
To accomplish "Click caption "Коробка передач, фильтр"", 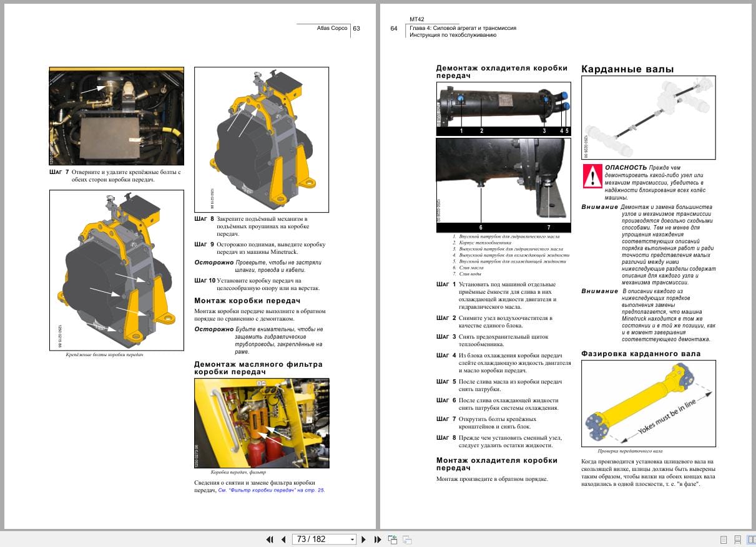I will [238, 472].
